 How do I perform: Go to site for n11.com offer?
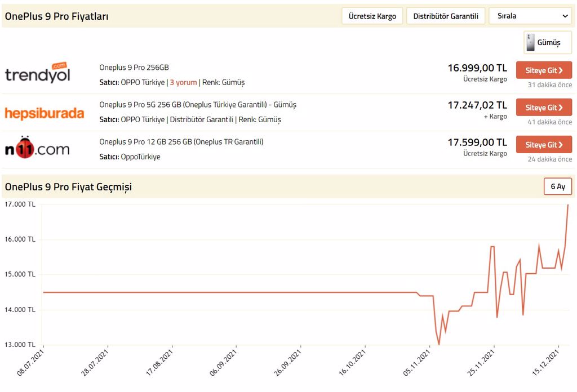pyautogui.click(x=544, y=145)
